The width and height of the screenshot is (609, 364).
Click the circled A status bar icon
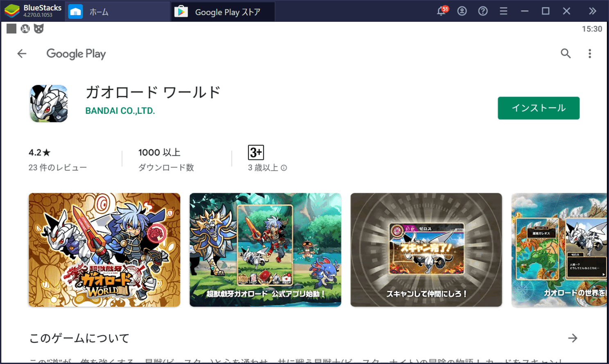(25, 29)
